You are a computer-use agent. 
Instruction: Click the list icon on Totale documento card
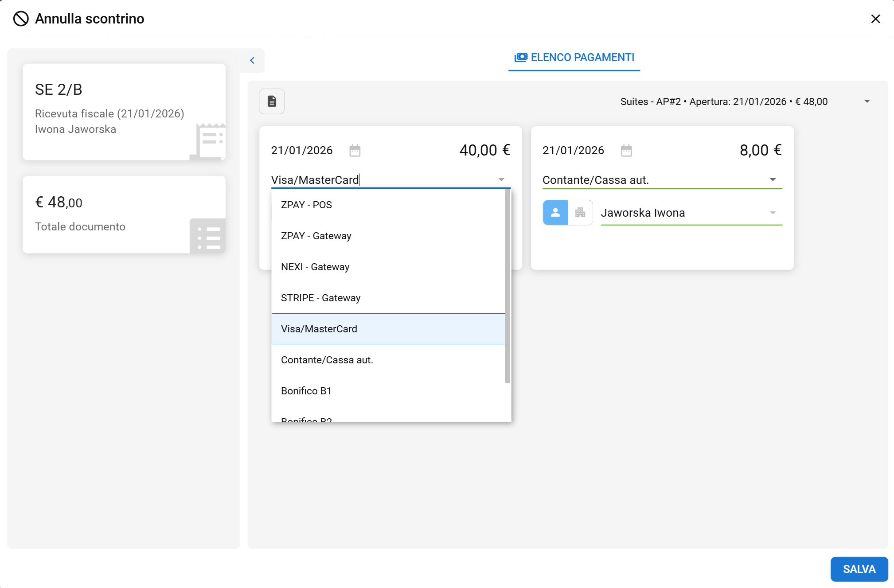tap(208, 236)
